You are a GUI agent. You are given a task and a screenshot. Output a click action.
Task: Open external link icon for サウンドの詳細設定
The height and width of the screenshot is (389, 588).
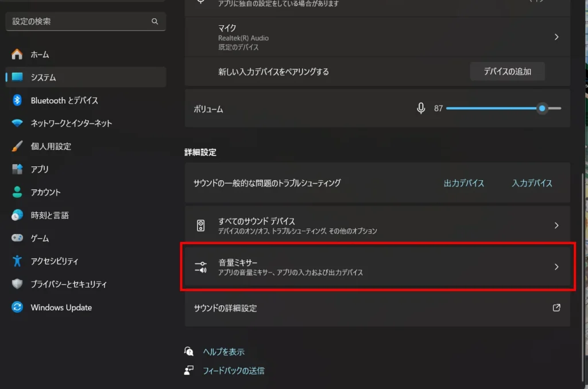pos(556,308)
